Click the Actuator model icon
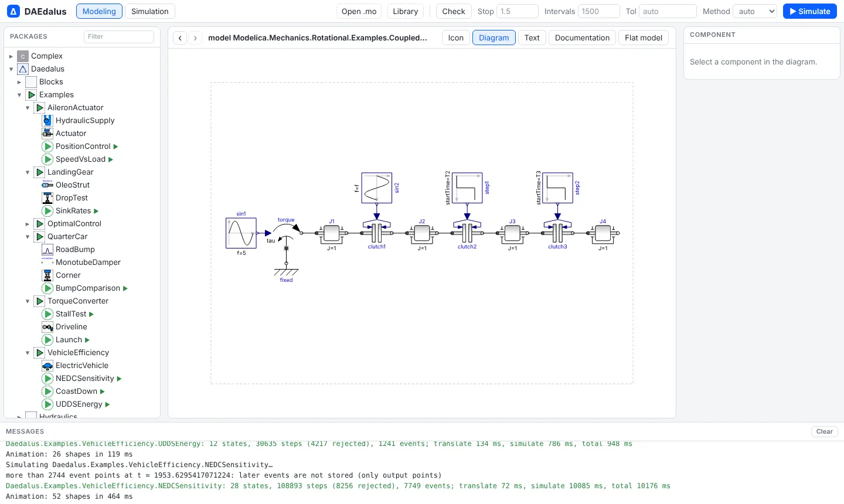The image size is (844, 504). point(47,134)
